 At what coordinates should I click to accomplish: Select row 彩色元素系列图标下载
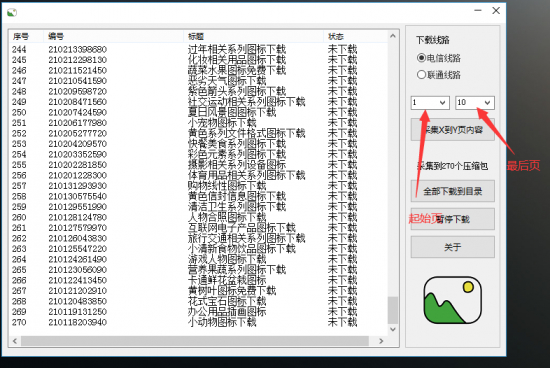tap(199, 154)
